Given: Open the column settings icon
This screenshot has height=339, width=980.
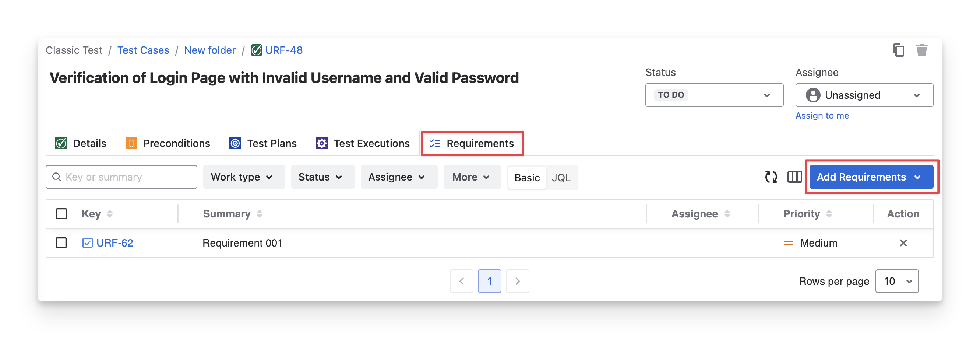Looking at the screenshot, I should tap(794, 177).
